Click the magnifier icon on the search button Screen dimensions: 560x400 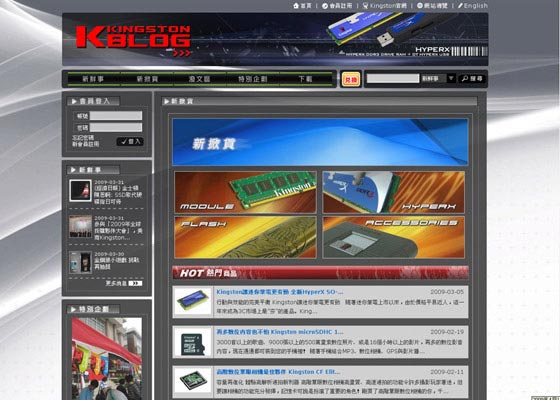(465, 79)
